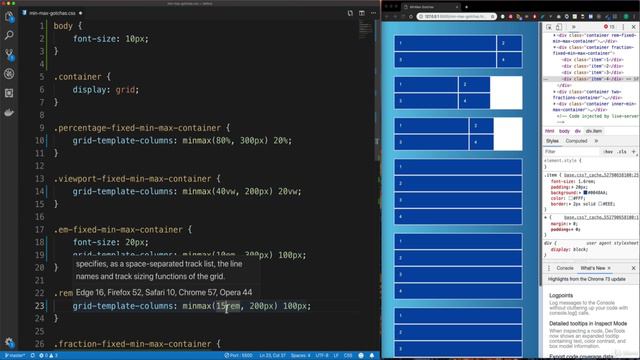Open DevTools customize kebab menu
640x360 pixels.
[623, 27]
